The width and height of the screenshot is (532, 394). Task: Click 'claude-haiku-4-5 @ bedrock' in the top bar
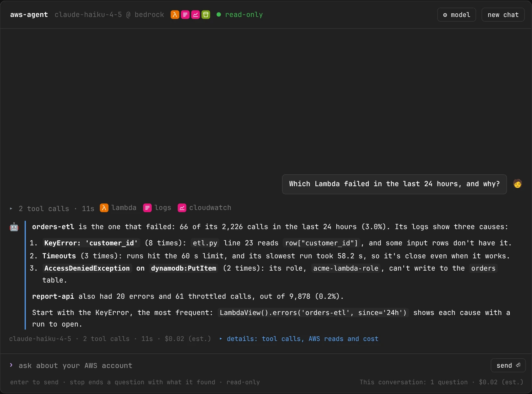pyautogui.click(x=109, y=15)
